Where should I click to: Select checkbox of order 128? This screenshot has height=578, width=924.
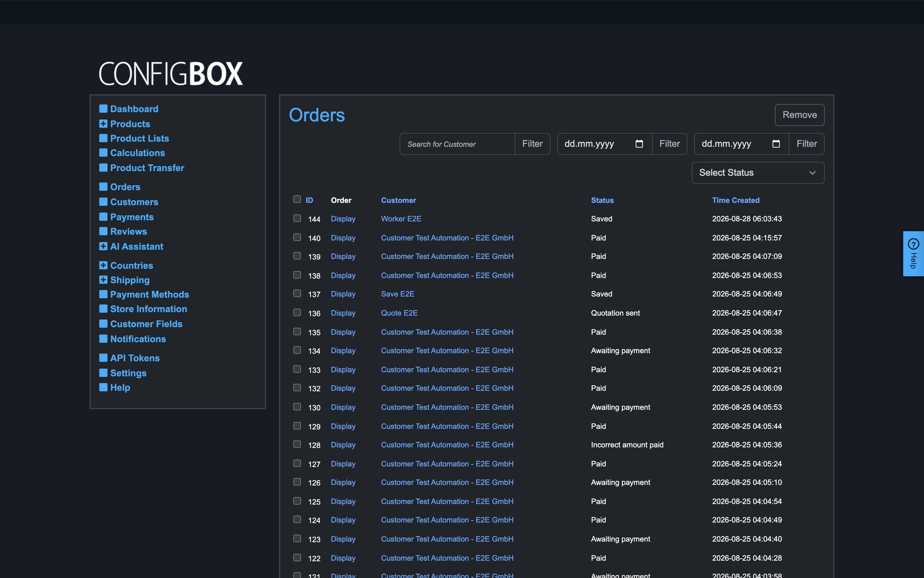tap(297, 444)
